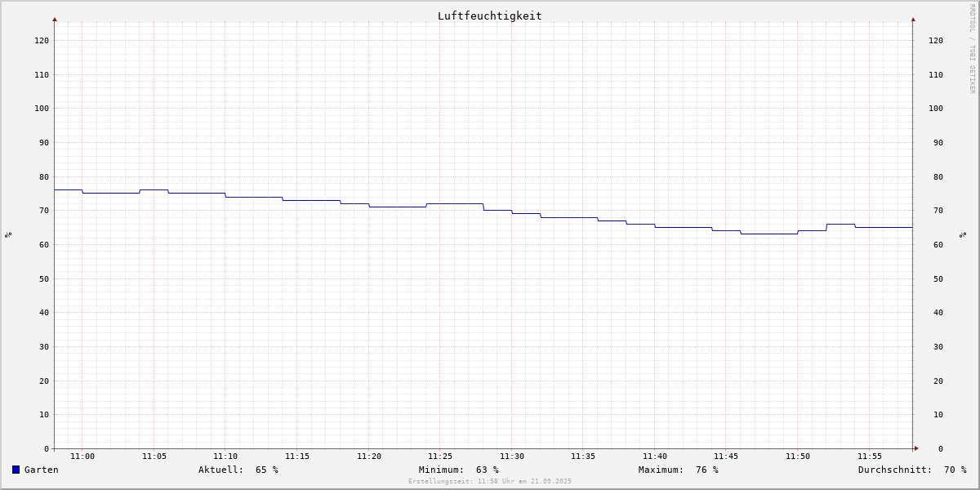Click the % unit label beside the left axis
The image size is (980, 490).
[x=8, y=234]
